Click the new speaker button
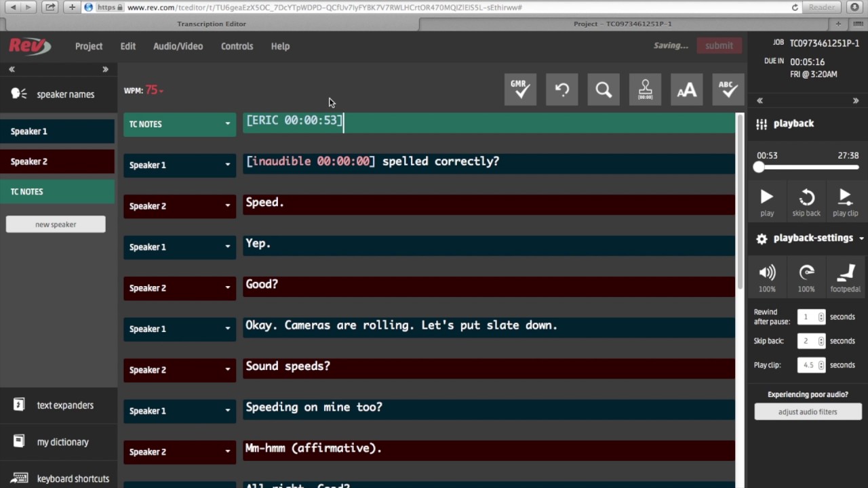Screen dimensions: 868x488 click(x=56, y=224)
